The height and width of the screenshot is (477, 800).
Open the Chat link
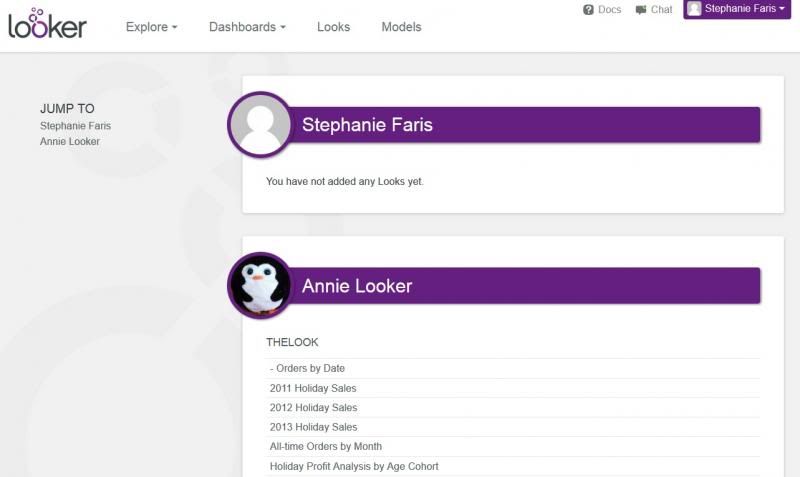pyautogui.click(x=661, y=10)
